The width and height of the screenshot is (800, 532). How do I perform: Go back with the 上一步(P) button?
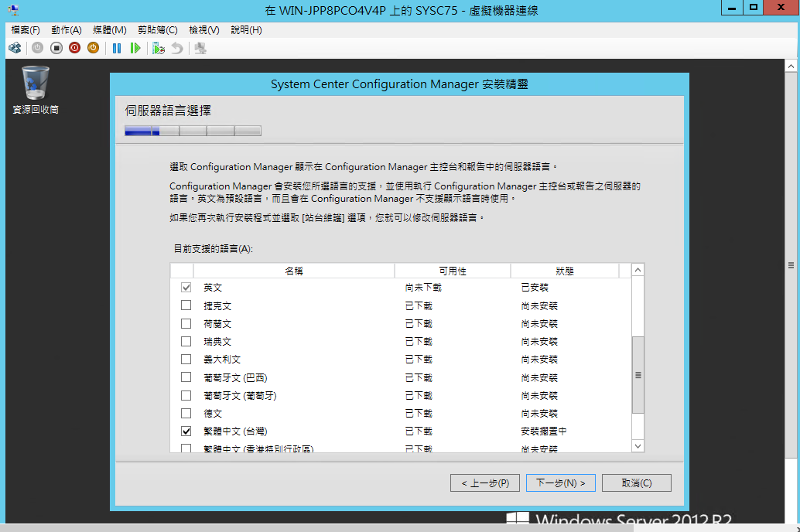(x=484, y=483)
